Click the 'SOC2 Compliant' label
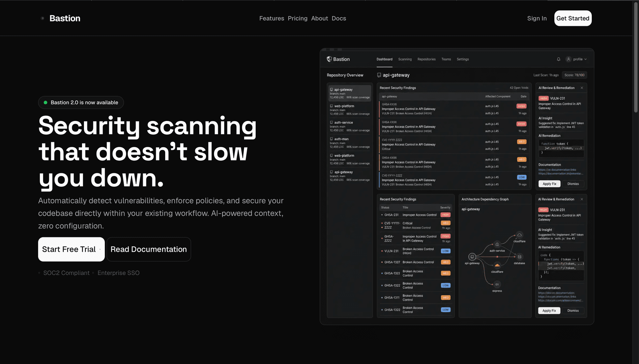 click(66, 273)
